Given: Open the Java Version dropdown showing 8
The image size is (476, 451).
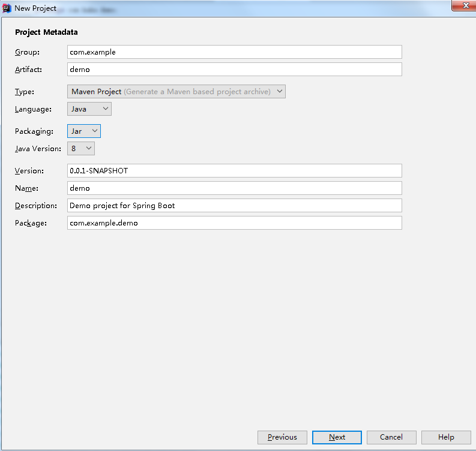Looking at the screenshot, I should click(81, 148).
